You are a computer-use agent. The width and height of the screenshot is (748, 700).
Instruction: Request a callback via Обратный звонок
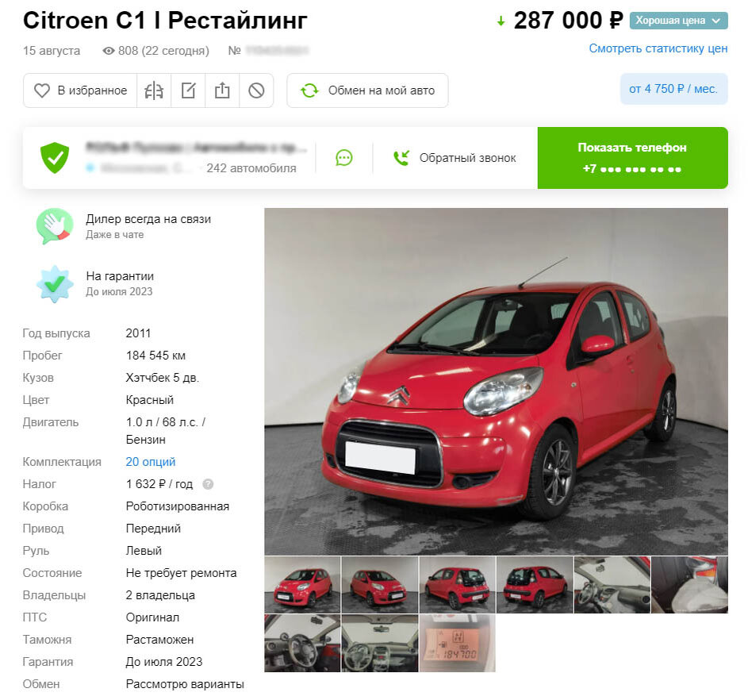click(455, 158)
